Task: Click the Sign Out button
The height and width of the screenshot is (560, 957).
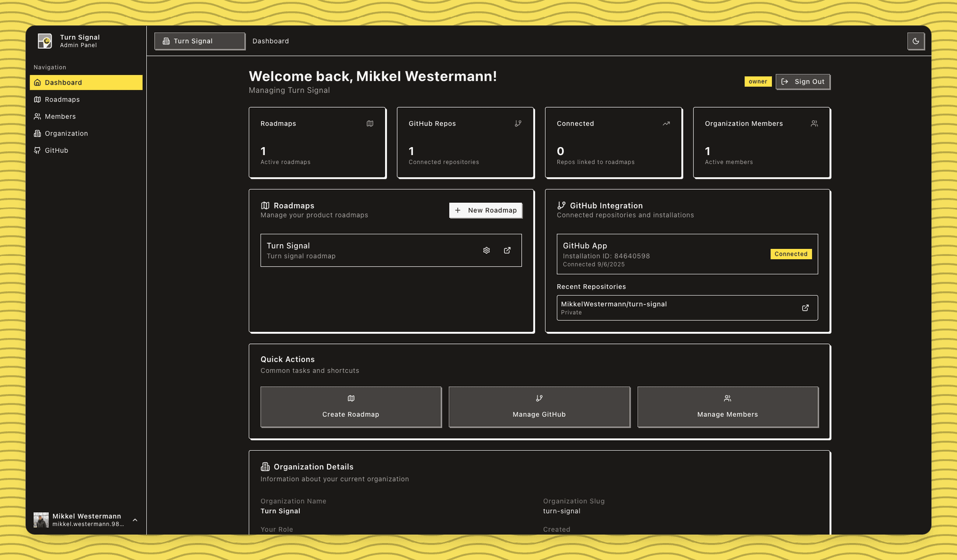Action: click(x=803, y=81)
